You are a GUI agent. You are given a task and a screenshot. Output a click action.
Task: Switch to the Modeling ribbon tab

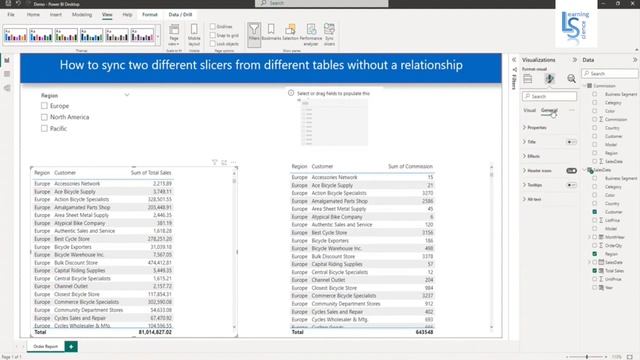click(x=82, y=14)
